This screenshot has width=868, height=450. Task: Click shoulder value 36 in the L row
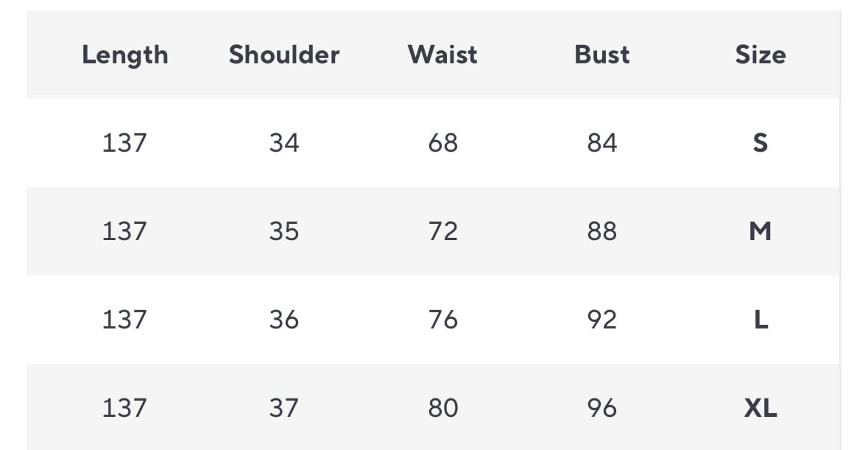(x=284, y=320)
